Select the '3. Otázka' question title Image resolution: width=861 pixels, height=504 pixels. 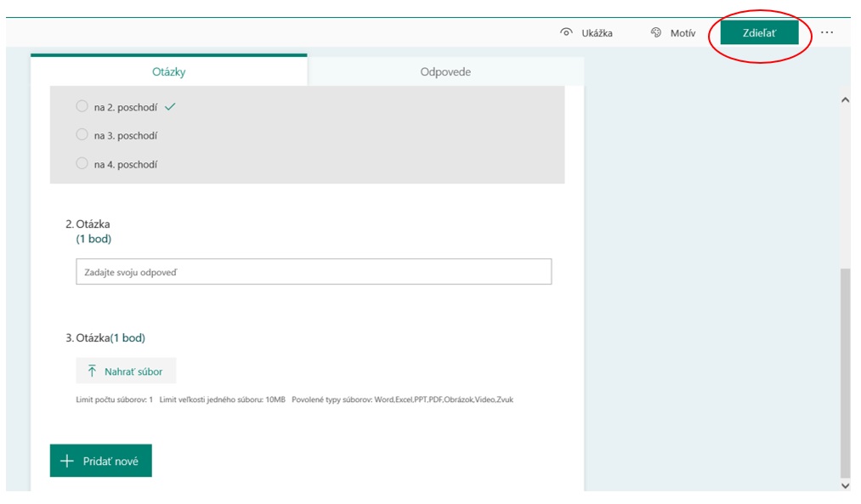pyautogui.click(x=88, y=338)
